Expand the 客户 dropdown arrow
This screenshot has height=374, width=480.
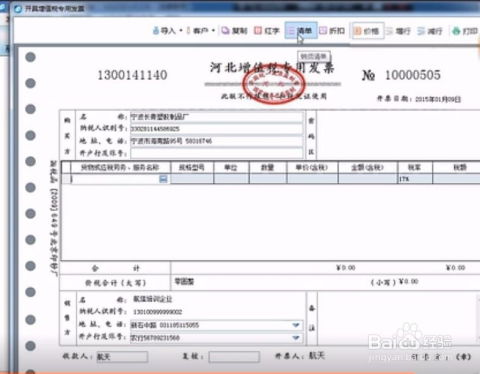[213, 31]
